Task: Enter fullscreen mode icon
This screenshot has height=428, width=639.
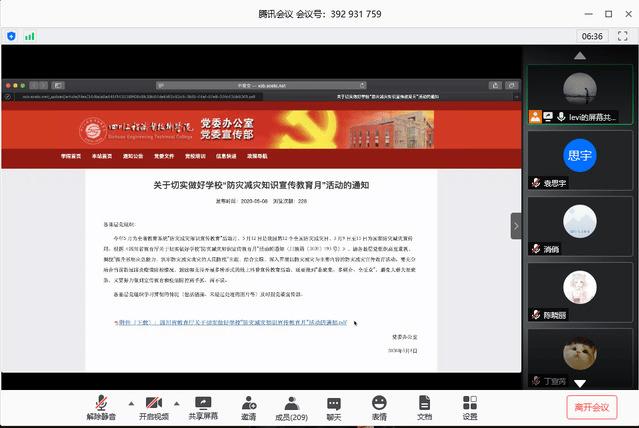Action: (x=622, y=36)
